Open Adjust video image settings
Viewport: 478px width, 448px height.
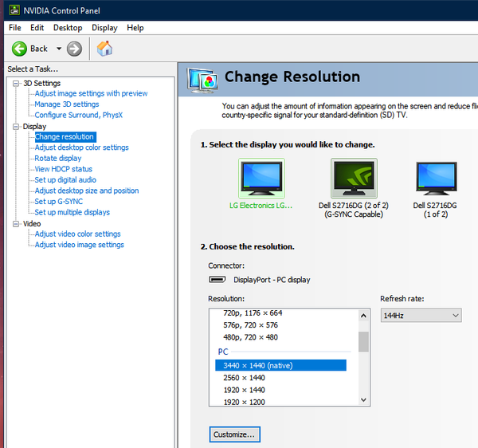pos(79,245)
